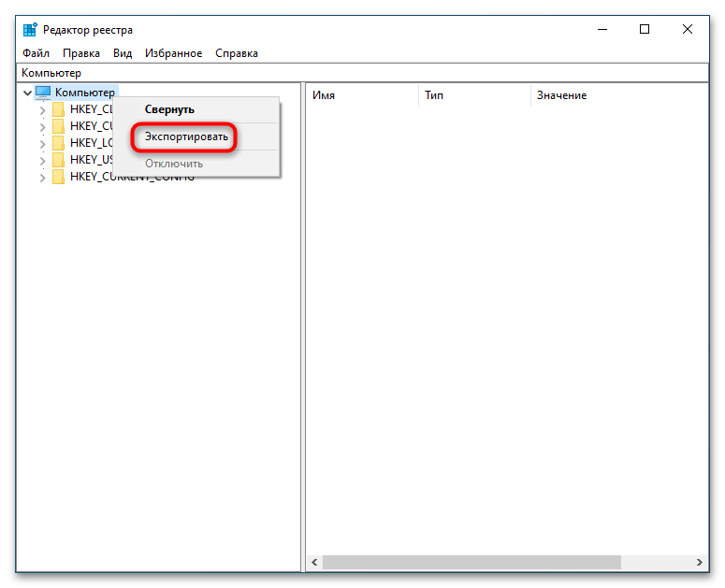The width and height of the screenshot is (725, 588).
Task: Choose Свернуть in the context menu
Action: (x=196, y=110)
